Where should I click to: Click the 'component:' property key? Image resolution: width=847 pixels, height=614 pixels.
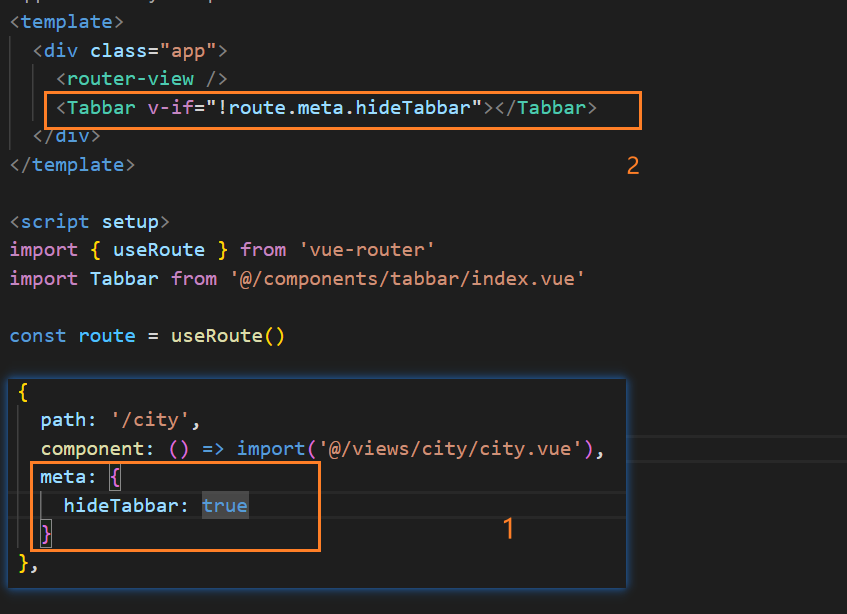click(97, 449)
